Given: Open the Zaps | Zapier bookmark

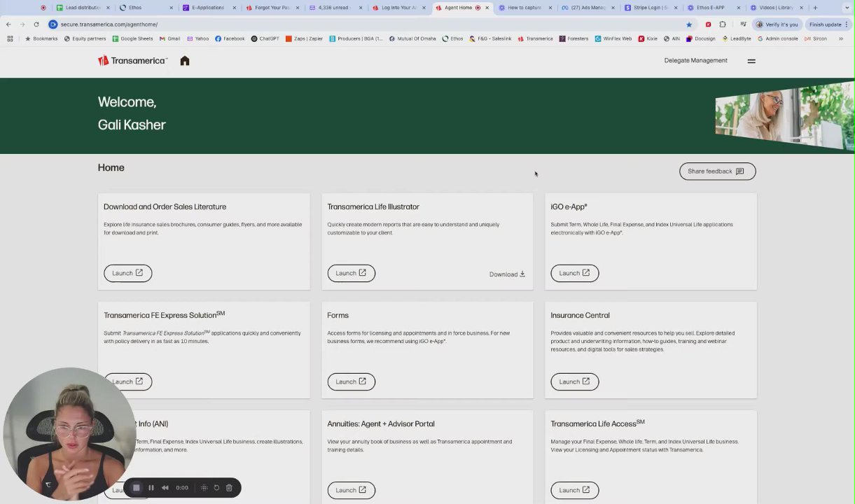Looking at the screenshot, I should (305, 38).
